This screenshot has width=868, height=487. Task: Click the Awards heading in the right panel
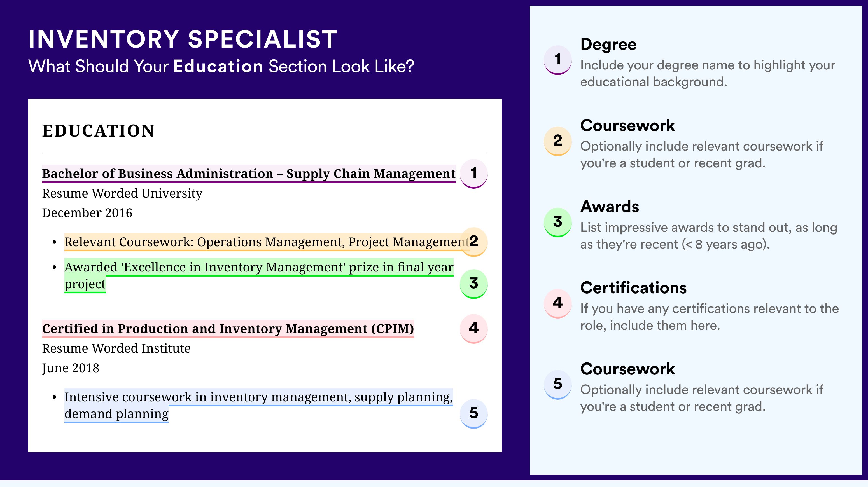[610, 207]
